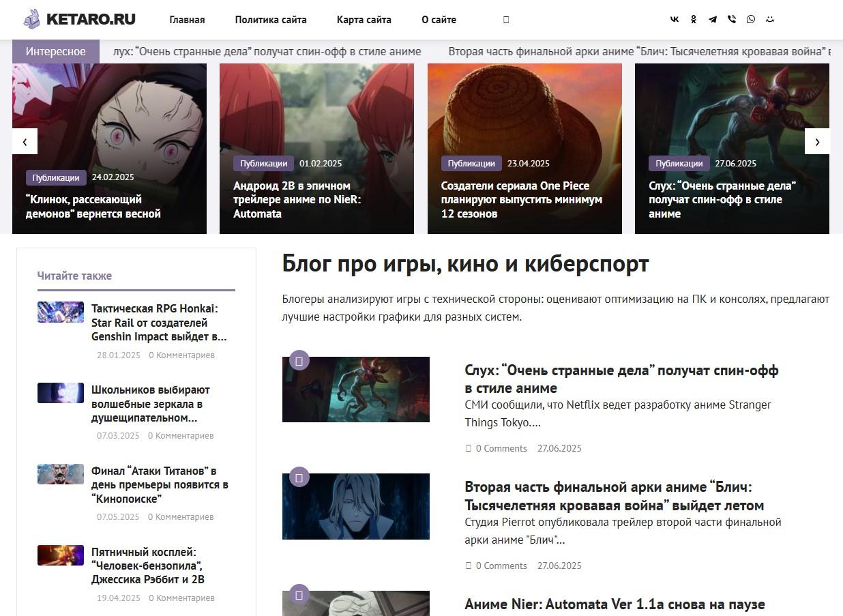The height and width of the screenshot is (616, 843).
Task: Open ticker headline about Блич final arc
Action: click(x=638, y=51)
